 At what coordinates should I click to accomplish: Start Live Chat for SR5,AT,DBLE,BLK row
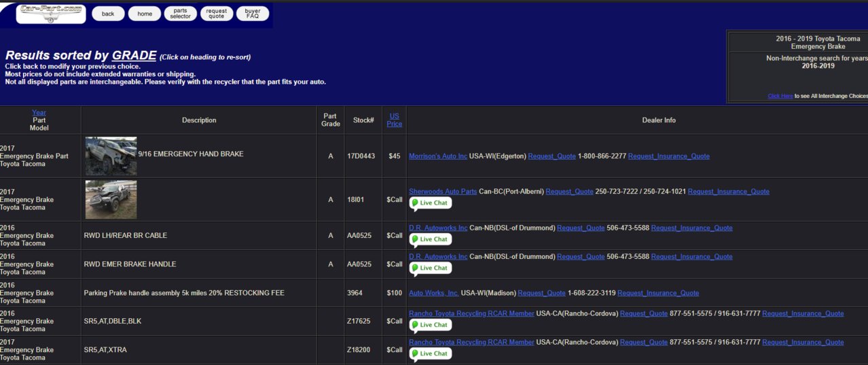point(430,325)
